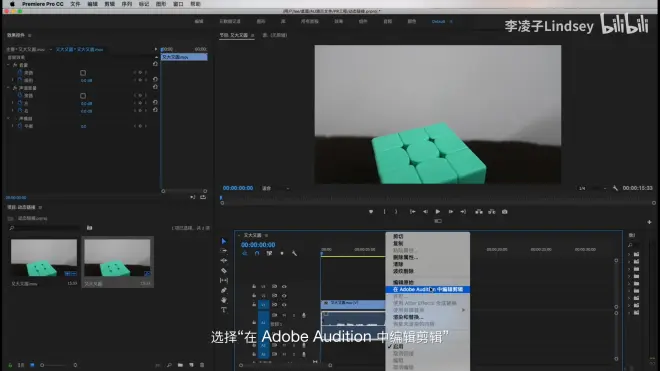Collapse the 音量 effect group
The height and width of the screenshot is (371, 660).
pos(8,65)
